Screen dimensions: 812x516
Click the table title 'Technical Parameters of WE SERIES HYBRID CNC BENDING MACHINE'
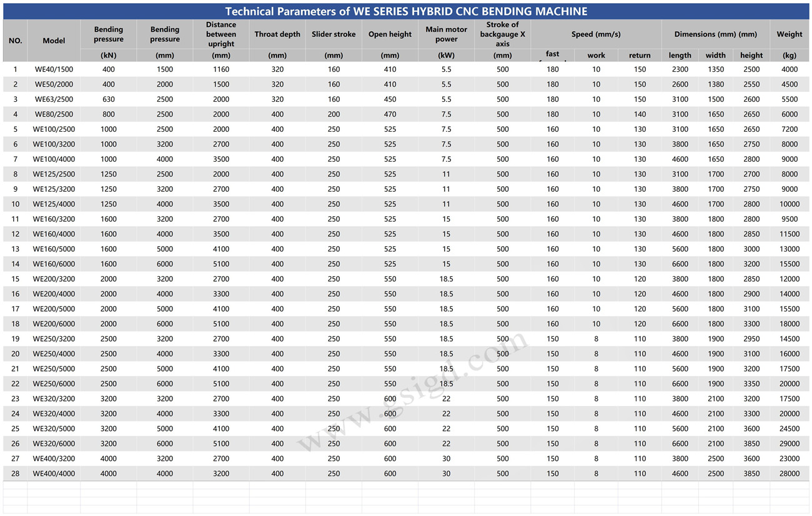[x=406, y=11]
